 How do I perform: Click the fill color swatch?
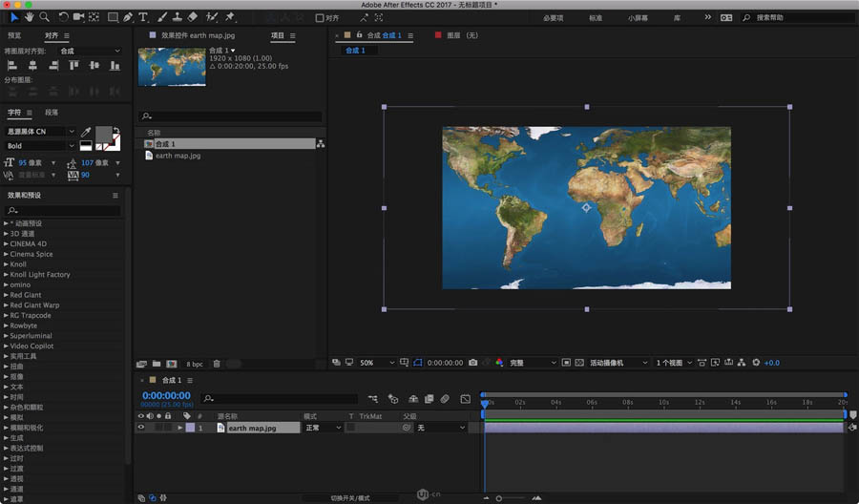[103, 135]
